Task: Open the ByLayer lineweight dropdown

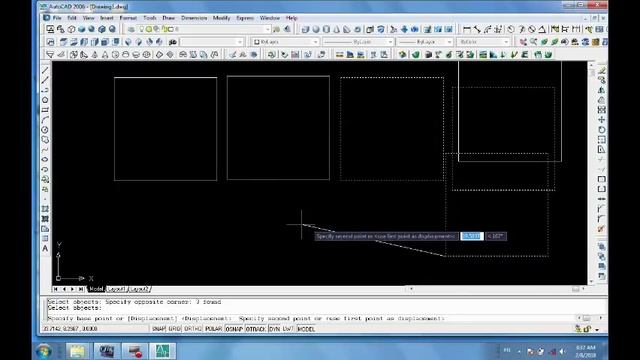Action: click(449, 42)
